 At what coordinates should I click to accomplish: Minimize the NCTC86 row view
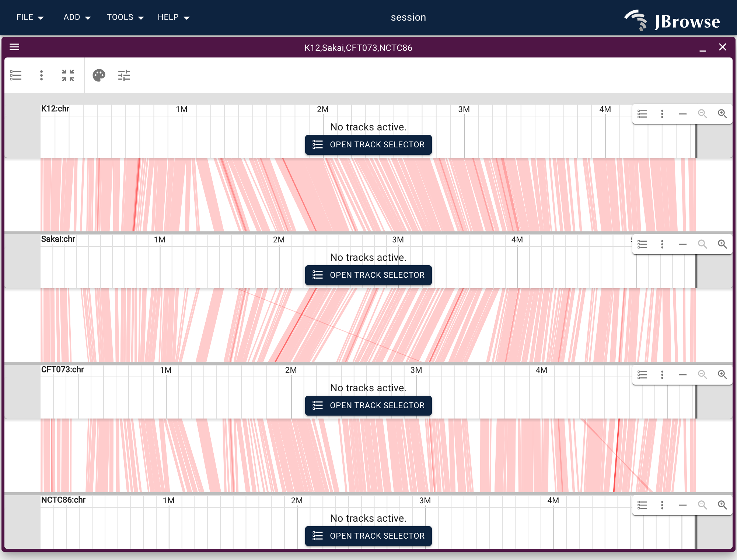(x=682, y=505)
